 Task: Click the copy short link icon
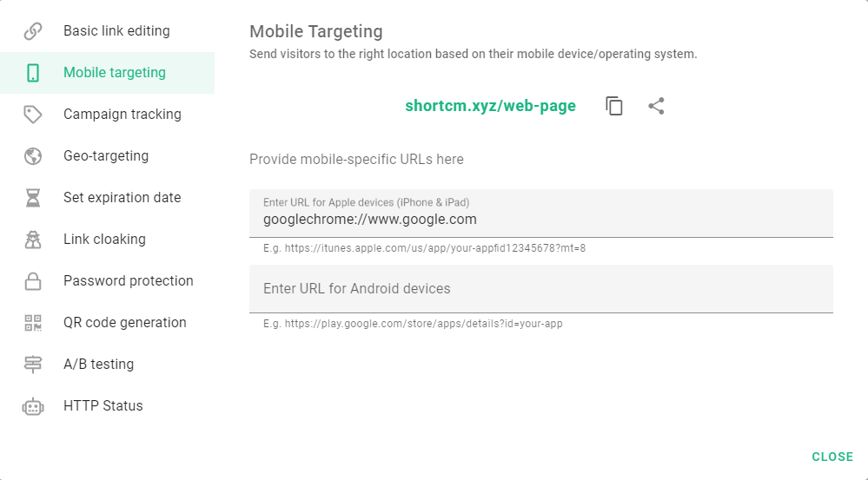[614, 107]
